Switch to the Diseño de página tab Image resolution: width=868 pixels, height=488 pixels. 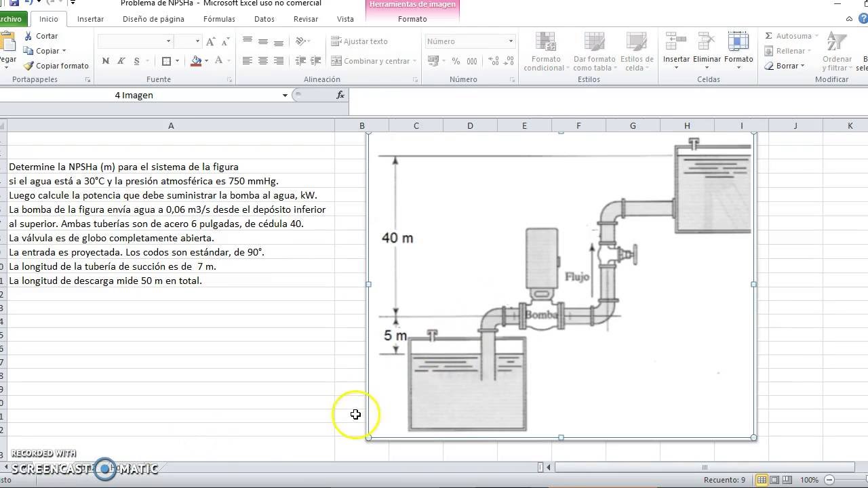pos(153,19)
